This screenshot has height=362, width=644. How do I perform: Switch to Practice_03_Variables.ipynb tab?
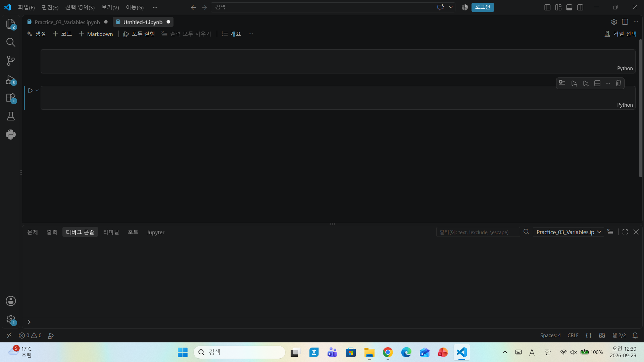pos(67,22)
